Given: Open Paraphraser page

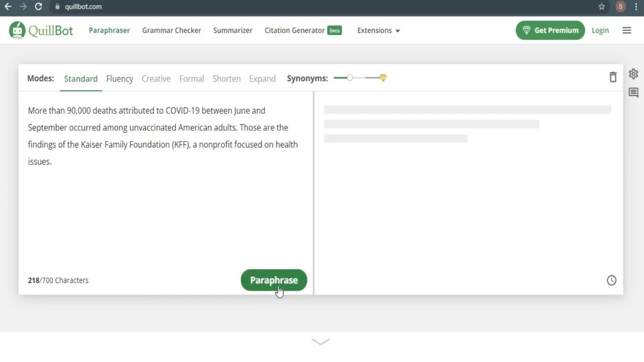Looking at the screenshot, I should [109, 30].
